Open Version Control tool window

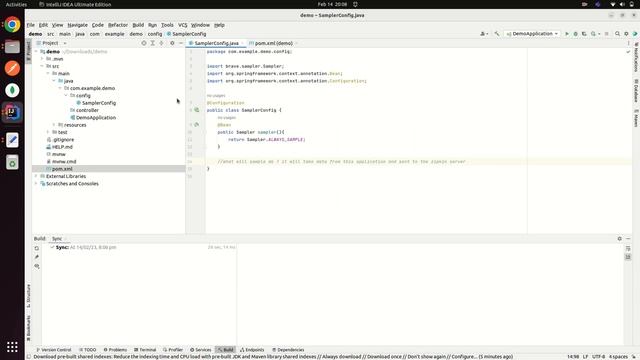click(53, 350)
